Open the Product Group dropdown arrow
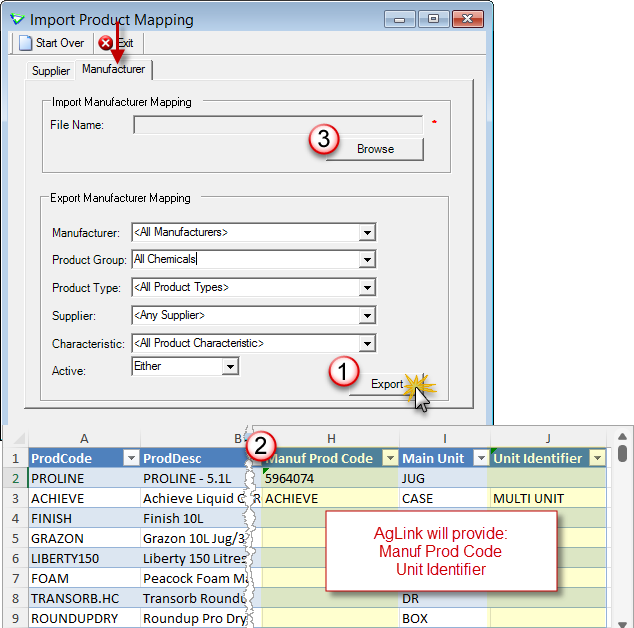 (367, 260)
